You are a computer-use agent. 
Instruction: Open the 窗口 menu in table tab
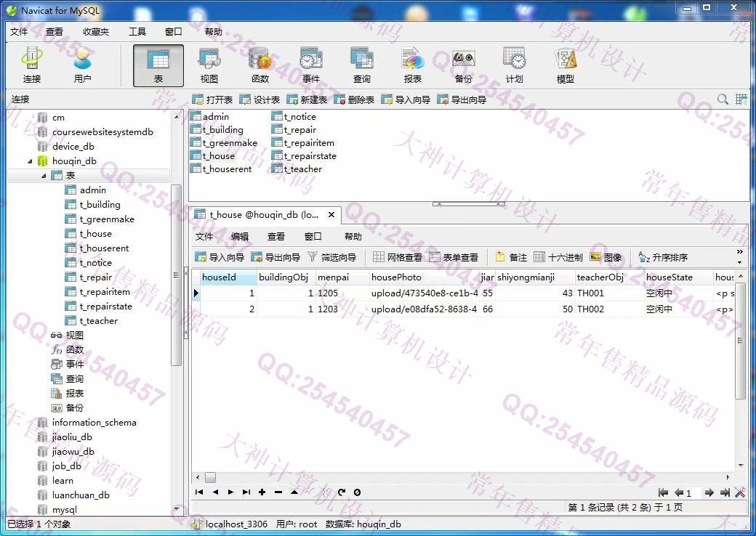(x=313, y=237)
